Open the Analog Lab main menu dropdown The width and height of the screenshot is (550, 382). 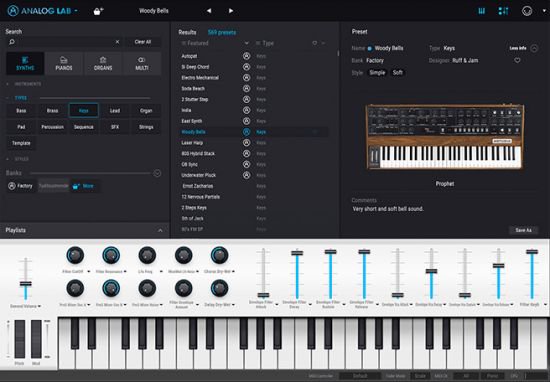pos(76,11)
